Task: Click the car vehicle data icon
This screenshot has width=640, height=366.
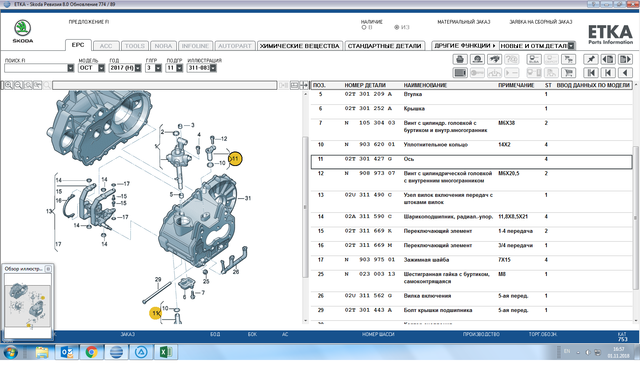Action: pos(495,60)
